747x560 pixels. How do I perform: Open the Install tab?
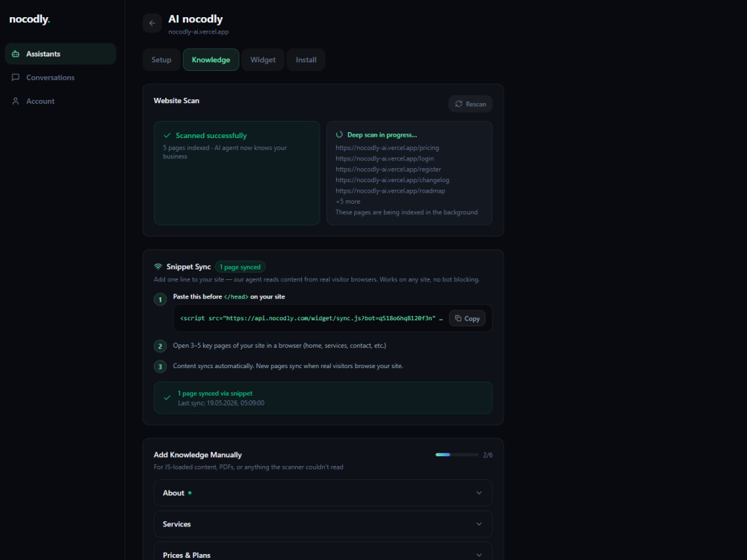306,60
